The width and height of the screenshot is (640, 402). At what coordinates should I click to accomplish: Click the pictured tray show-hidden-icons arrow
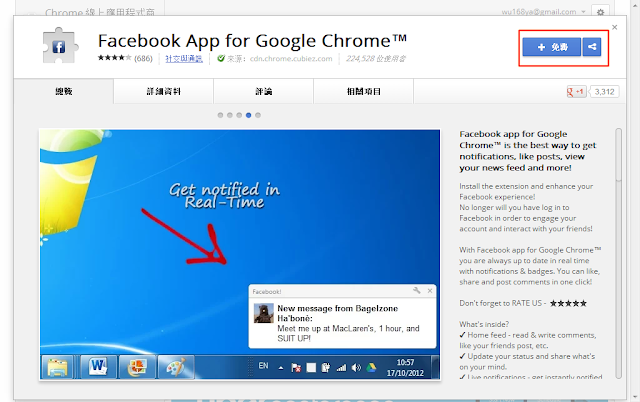coord(281,368)
